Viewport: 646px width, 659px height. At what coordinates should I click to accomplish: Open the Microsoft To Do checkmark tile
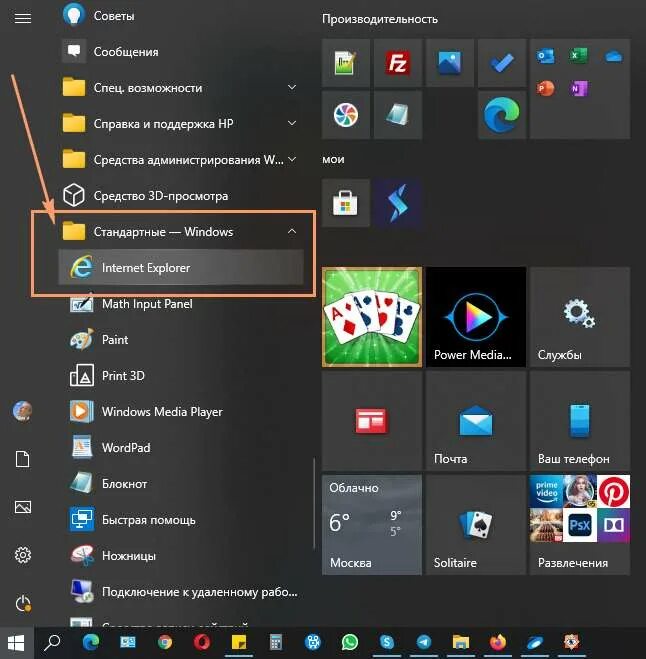pos(502,62)
